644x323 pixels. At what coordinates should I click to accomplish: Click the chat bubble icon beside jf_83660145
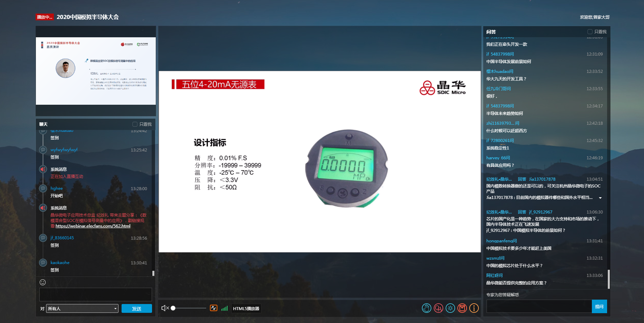point(43,238)
